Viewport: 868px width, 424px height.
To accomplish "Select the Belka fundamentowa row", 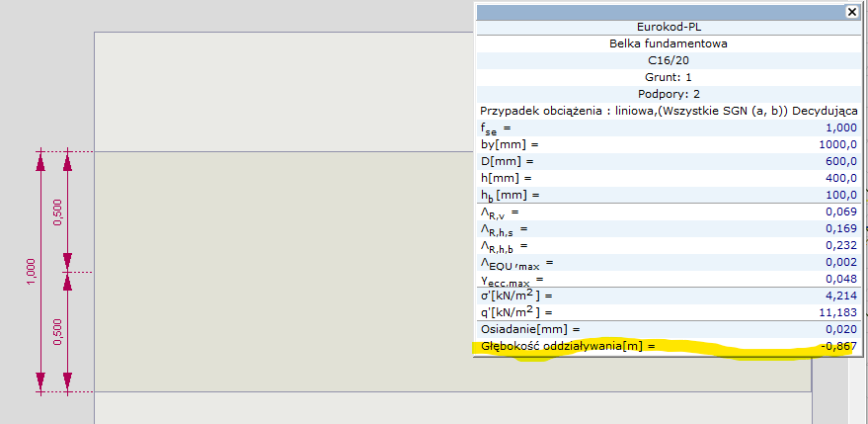I will (x=667, y=43).
